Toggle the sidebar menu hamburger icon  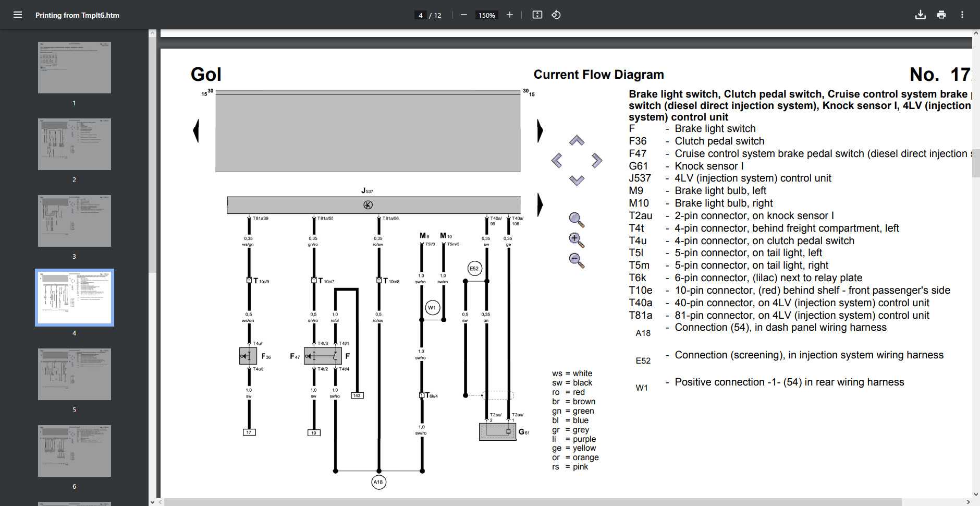coord(18,15)
